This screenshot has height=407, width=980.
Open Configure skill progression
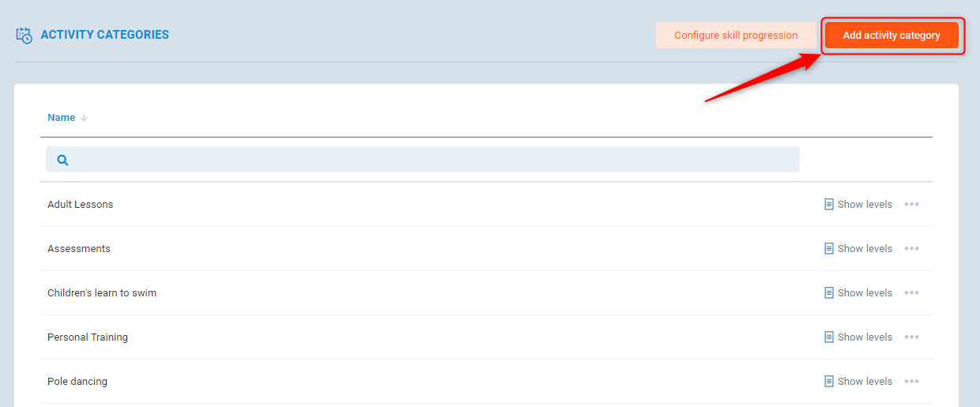[736, 36]
